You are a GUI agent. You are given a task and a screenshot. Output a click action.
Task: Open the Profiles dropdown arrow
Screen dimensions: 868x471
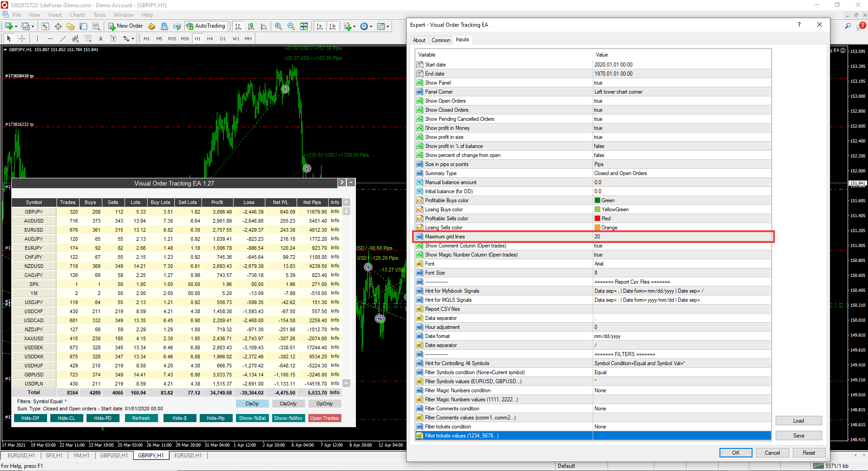coord(33,26)
